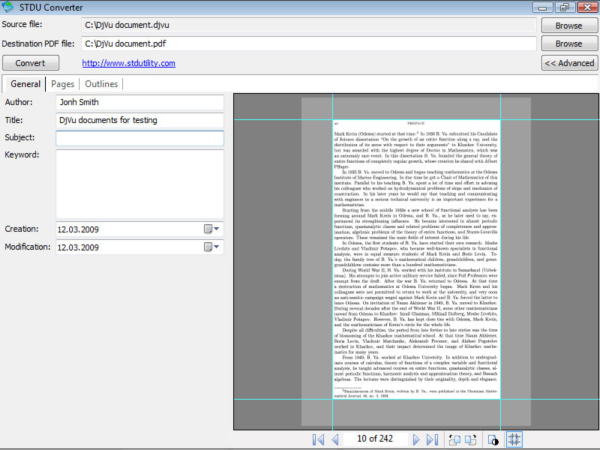Viewport: 600px width, 450px height.
Task: Click the Destination PDF file field
Action: (308, 44)
